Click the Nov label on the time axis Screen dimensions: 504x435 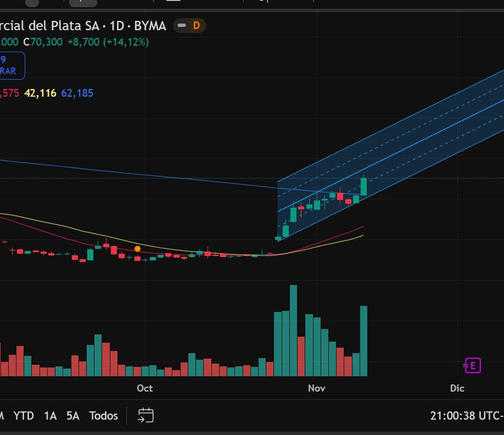(316, 388)
